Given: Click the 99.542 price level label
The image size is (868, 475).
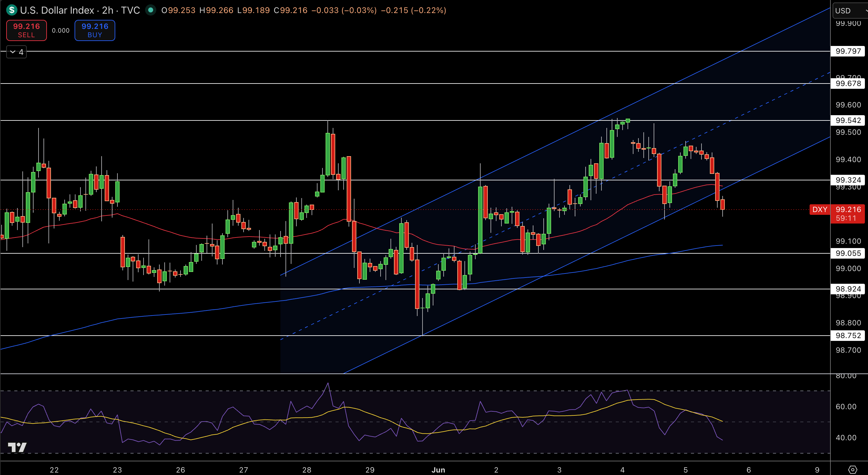Looking at the screenshot, I should (x=848, y=120).
